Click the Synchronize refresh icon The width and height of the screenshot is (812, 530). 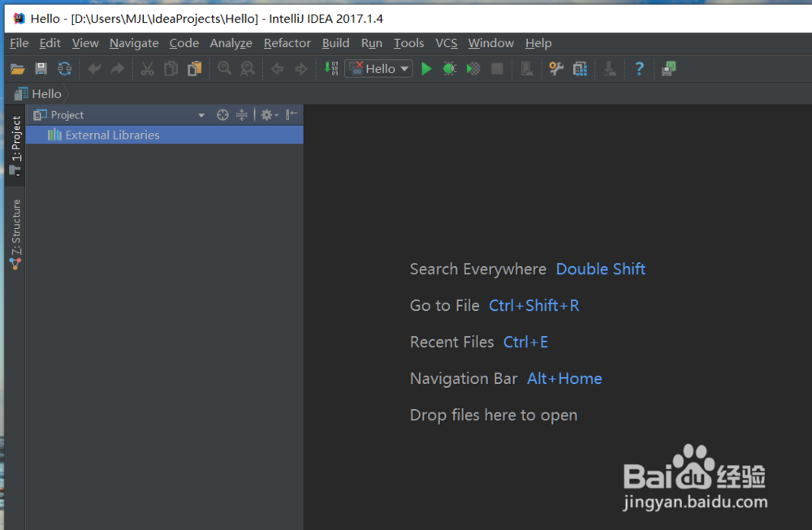[x=65, y=69]
